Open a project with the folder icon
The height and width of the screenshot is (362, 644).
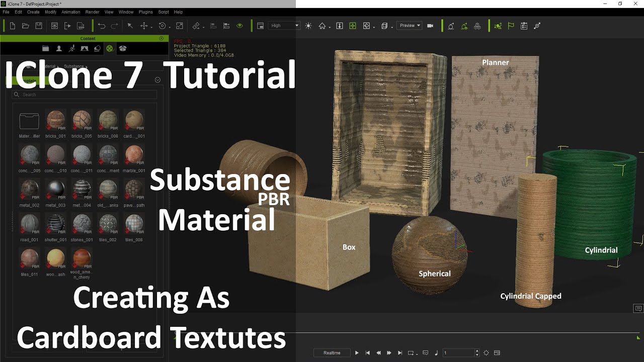(x=26, y=26)
